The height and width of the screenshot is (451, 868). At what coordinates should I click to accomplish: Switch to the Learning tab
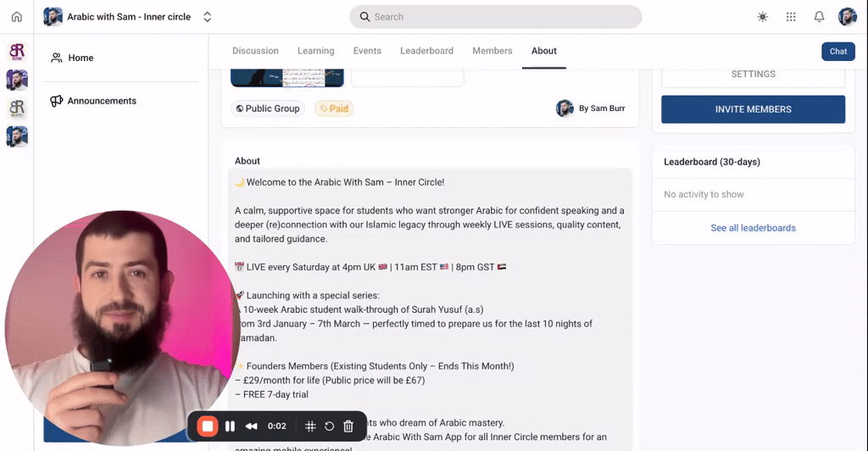click(x=316, y=51)
